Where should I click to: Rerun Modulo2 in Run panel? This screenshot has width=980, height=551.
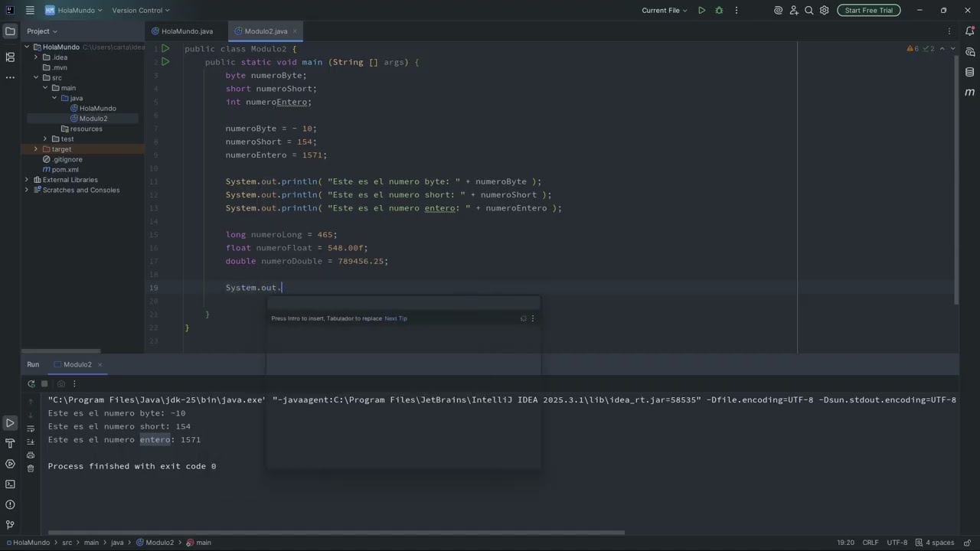31,383
